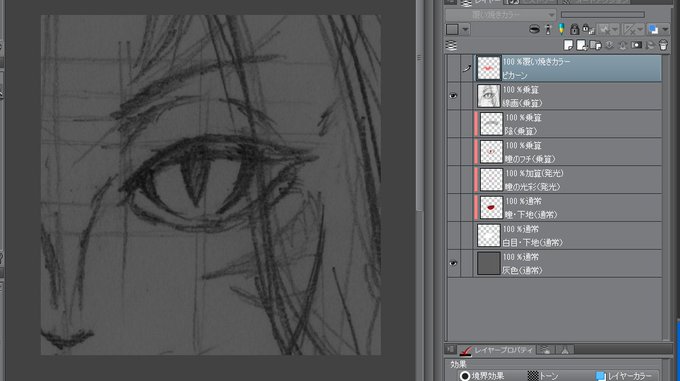Viewport: 680px width, 381px height.
Task: Click transfer to lower layer icon
Action: click(609, 46)
